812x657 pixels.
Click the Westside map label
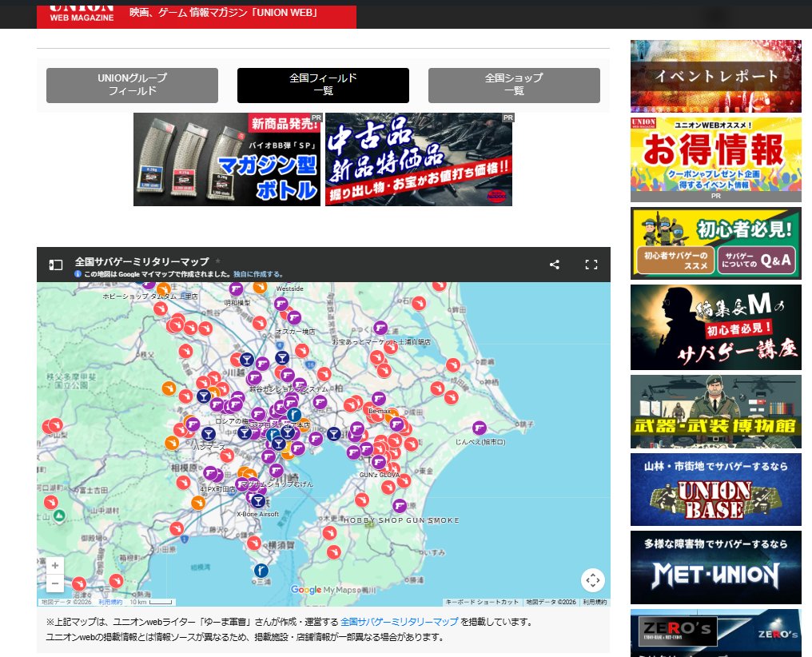[x=289, y=289]
